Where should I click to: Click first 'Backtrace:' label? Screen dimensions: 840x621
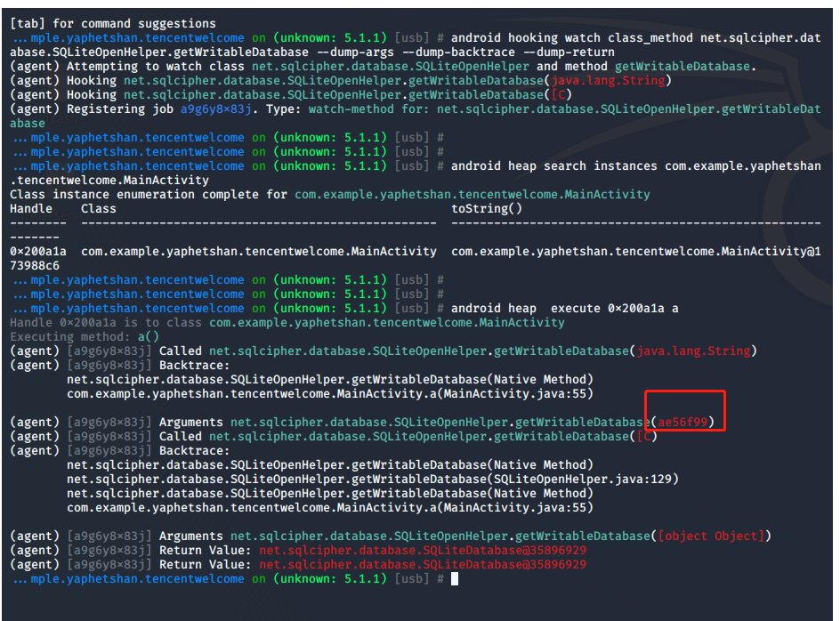point(195,366)
